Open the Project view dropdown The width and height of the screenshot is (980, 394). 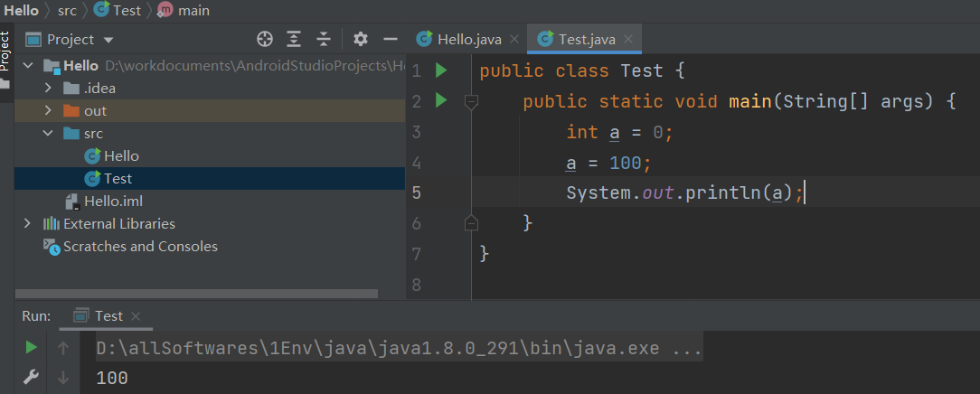(108, 40)
